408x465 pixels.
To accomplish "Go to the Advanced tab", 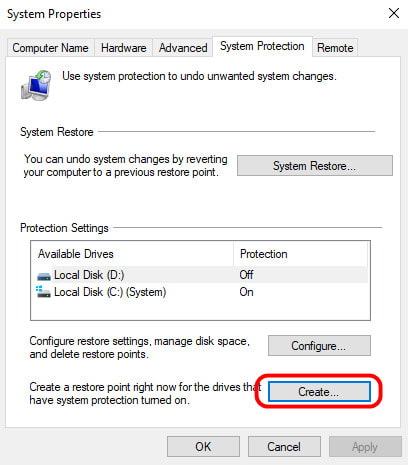I will pos(183,48).
